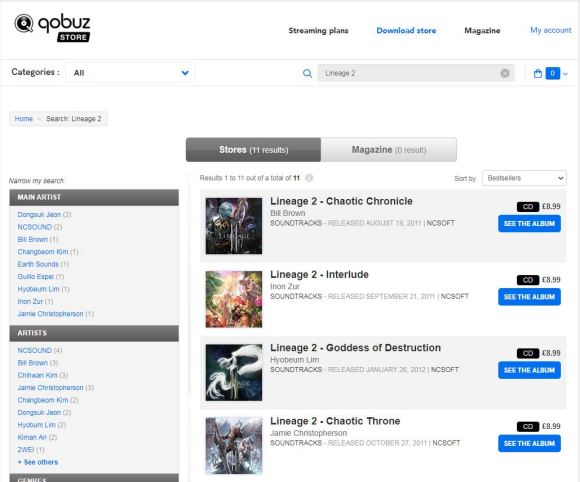See the album for Goddess of Destruction

(529, 370)
